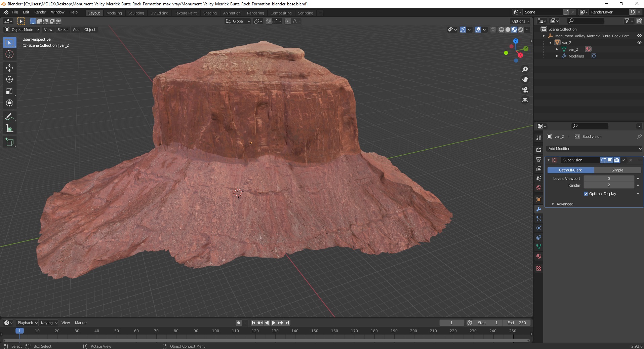Uncheck Optimal Display checkbox

[586, 194]
